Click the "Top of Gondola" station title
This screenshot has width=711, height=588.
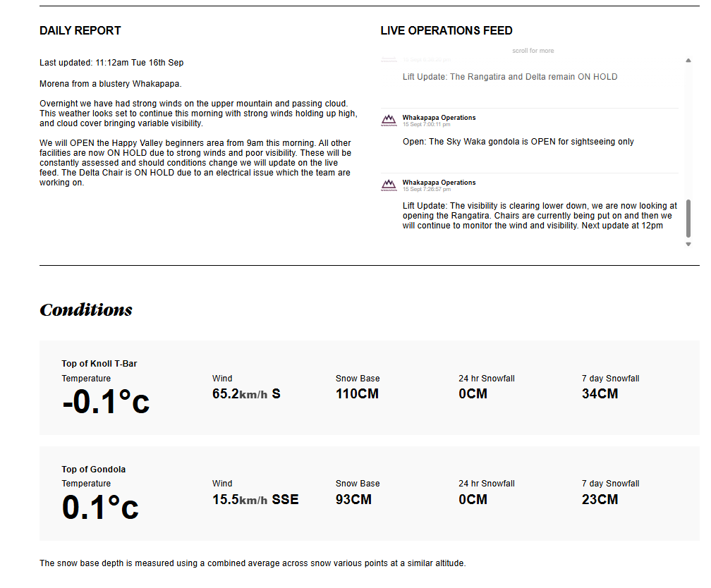pyautogui.click(x=93, y=470)
